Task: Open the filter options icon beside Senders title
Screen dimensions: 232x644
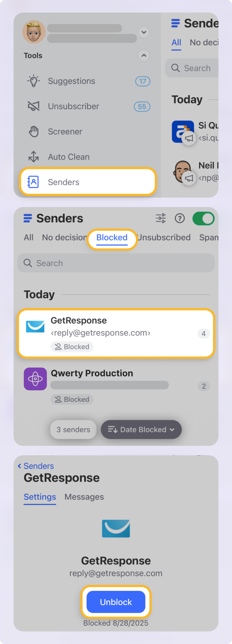Action: tap(161, 218)
